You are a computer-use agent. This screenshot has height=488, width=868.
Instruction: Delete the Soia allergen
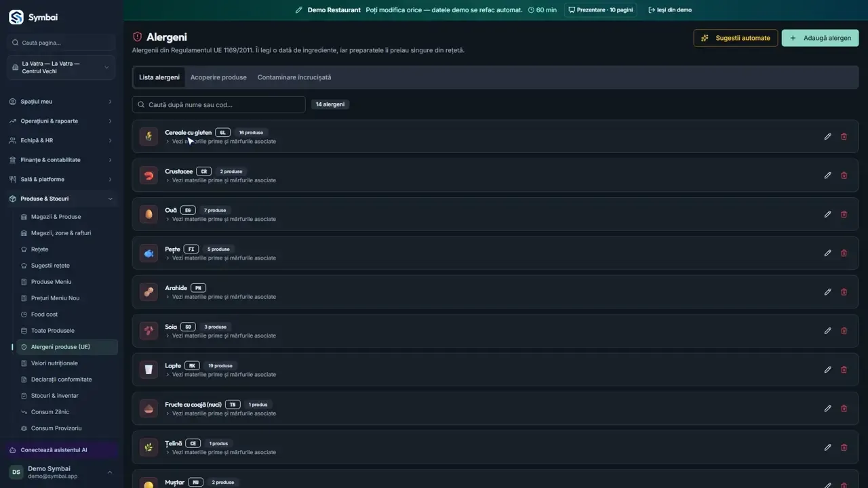pos(844,331)
